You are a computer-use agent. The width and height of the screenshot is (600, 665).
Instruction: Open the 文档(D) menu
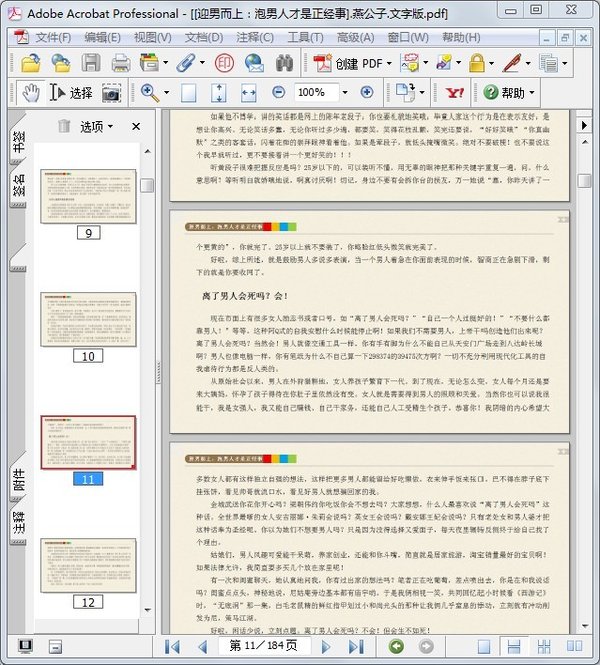click(x=204, y=38)
